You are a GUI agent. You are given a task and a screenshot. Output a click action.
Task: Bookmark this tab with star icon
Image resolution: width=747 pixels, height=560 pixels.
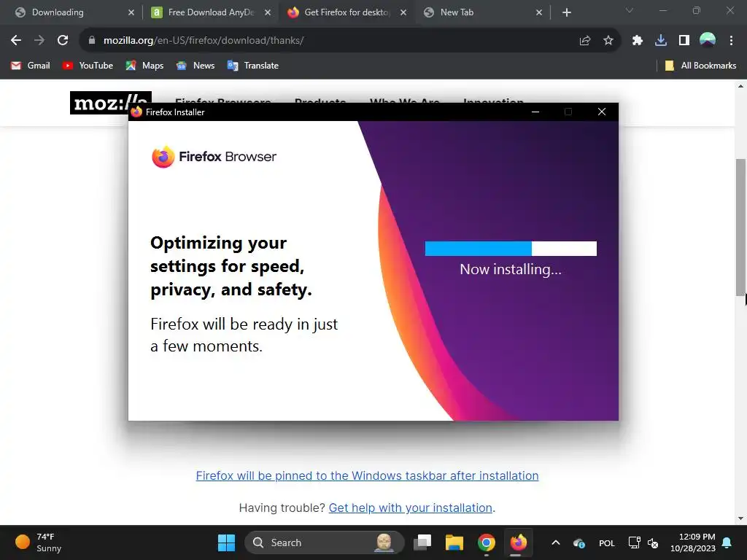(x=608, y=41)
